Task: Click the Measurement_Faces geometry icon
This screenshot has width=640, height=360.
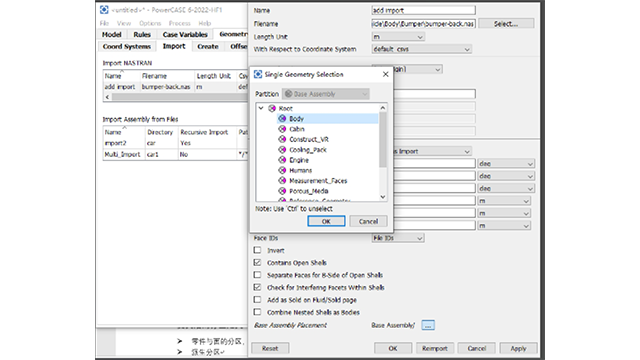Action: (x=282, y=180)
